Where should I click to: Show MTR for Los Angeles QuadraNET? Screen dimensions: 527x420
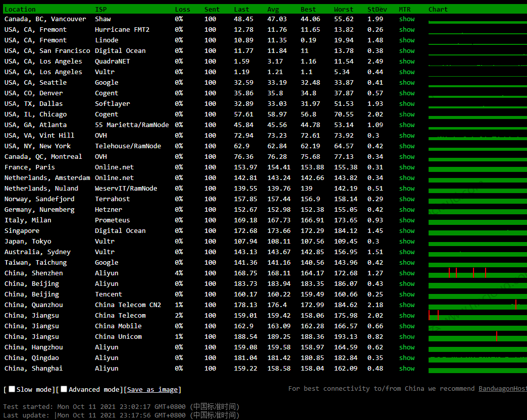[407, 62]
